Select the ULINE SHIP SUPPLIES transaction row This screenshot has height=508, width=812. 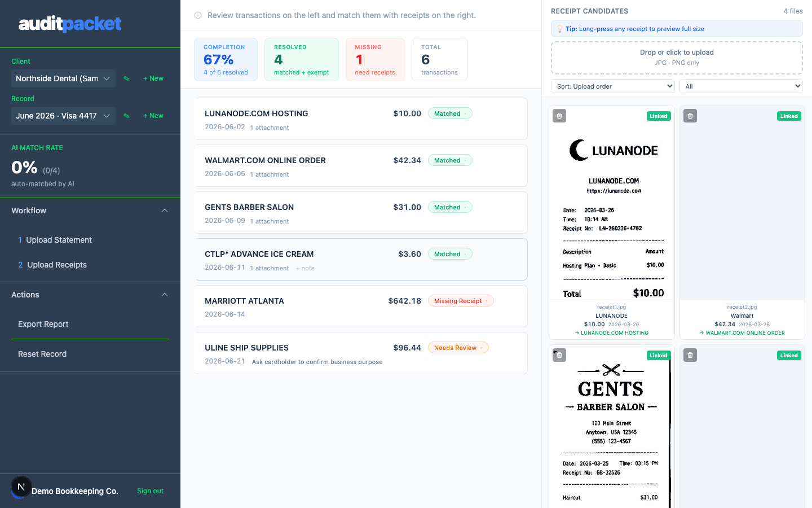coord(361,353)
